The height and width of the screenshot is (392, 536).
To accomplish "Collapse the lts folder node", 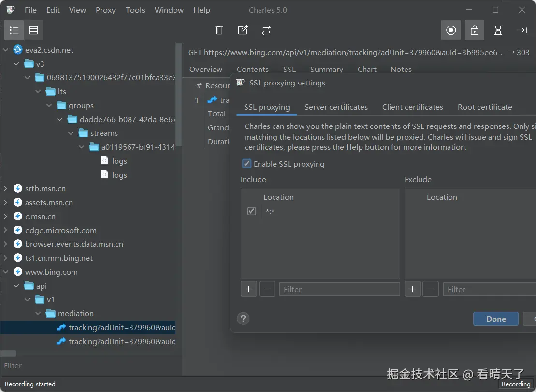I will [x=38, y=92].
